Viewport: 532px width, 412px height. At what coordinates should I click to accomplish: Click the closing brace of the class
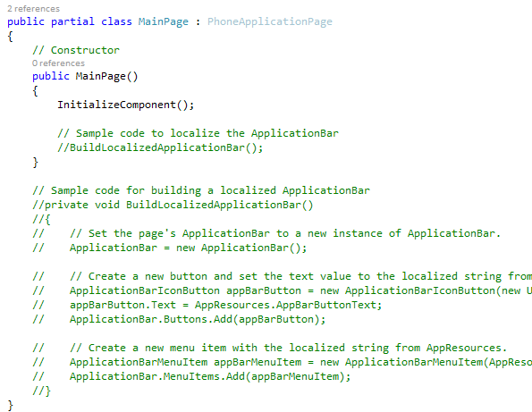pos(10,405)
